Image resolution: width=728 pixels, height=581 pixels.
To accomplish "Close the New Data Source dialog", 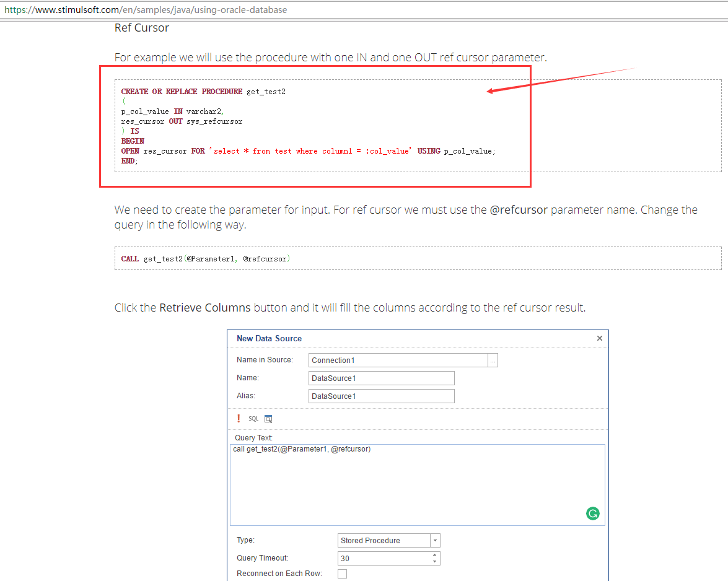I will click(x=599, y=339).
